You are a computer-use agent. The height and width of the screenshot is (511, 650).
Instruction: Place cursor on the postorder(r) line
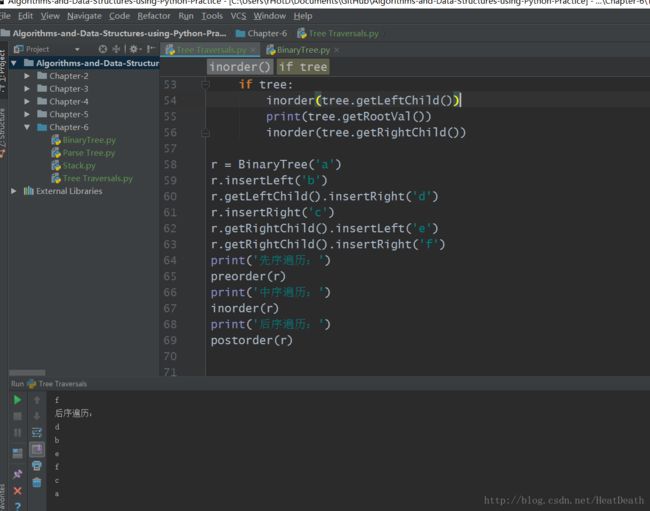coord(251,340)
